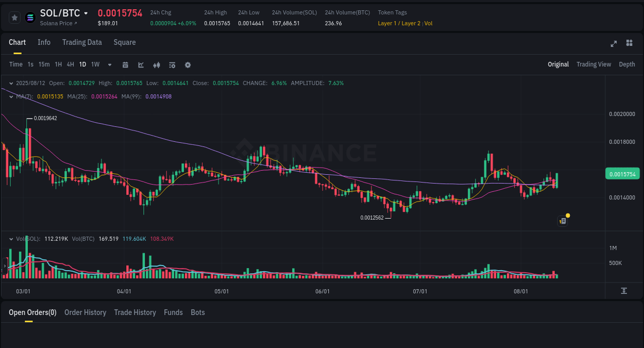The image size is (644, 348).
Task: Add SOL/BTC to favorites with star icon
Action: pyautogui.click(x=15, y=18)
